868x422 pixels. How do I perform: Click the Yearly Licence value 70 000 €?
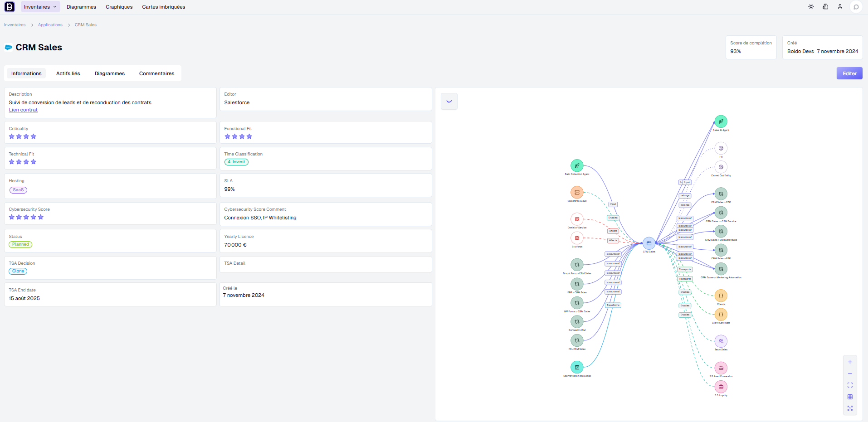[235, 245]
